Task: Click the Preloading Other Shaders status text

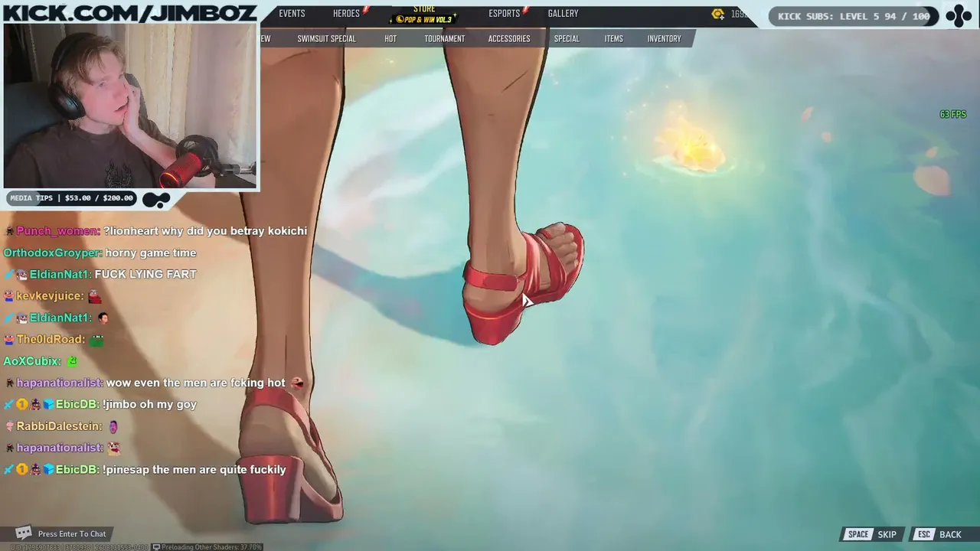Action: point(211,547)
